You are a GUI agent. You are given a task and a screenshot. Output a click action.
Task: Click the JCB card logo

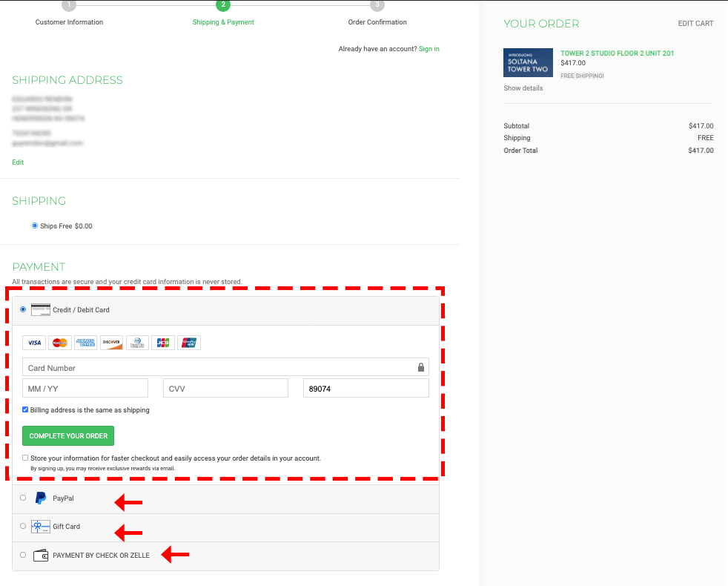pyautogui.click(x=163, y=343)
